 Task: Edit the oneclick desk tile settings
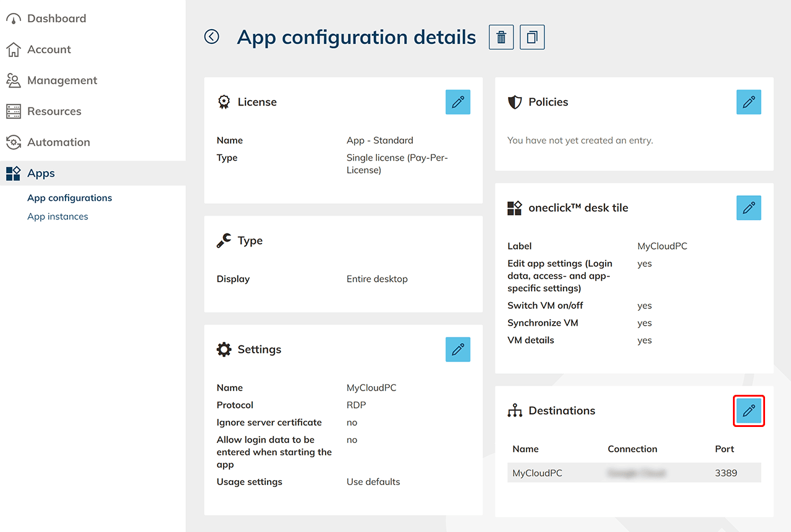click(x=748, y=208)
